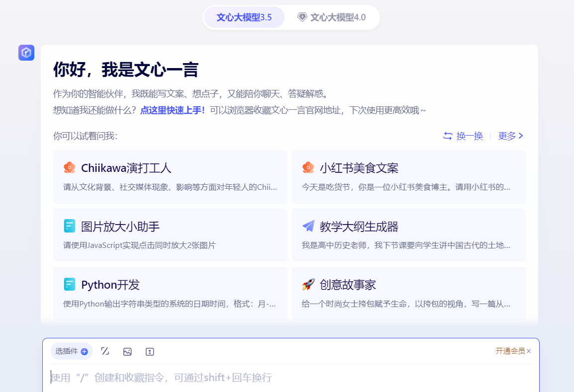Screen dimensions: 574x392
Task: Open 更多 suggestions
Action: [511, 136]
